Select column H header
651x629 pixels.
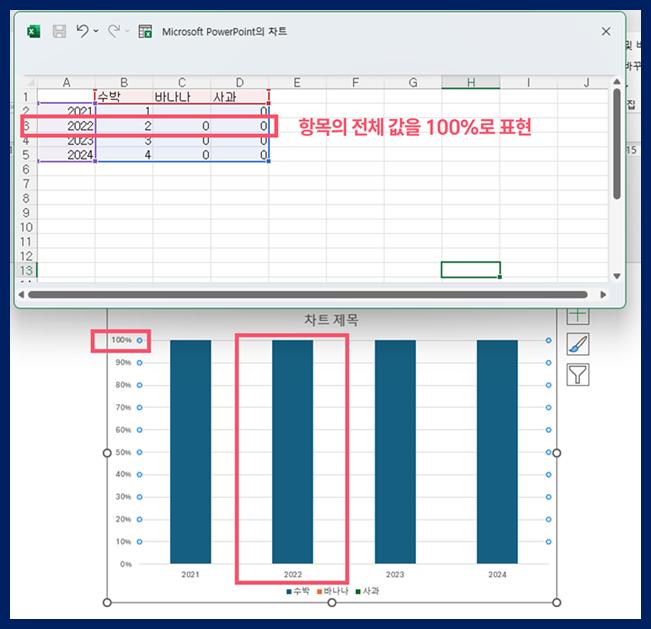(471, 82)
